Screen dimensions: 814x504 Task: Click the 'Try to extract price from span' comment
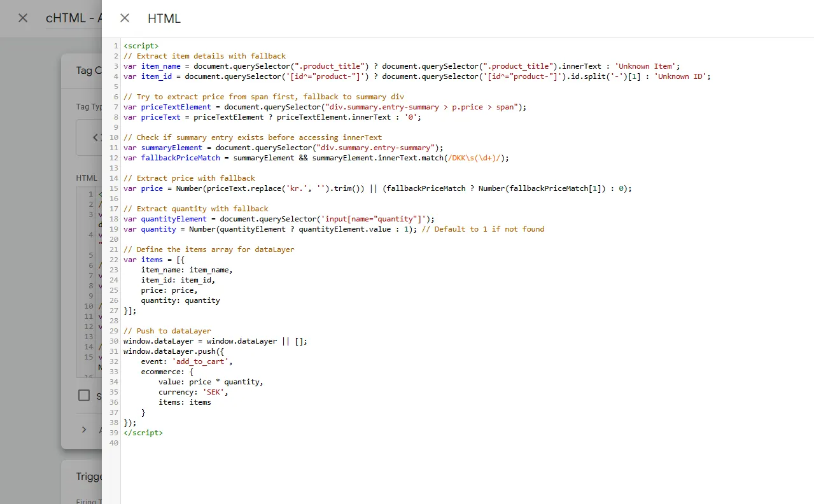tap(263, 97)
